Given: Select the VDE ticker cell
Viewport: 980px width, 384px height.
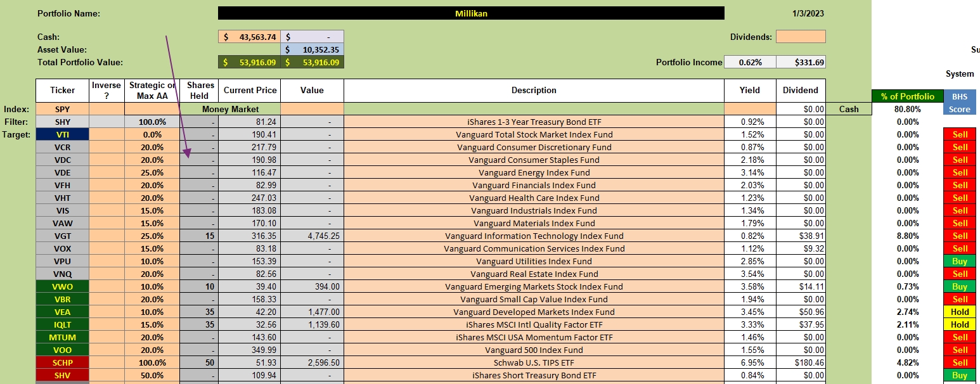Looking at the screenshot, I should click(63, 172).
